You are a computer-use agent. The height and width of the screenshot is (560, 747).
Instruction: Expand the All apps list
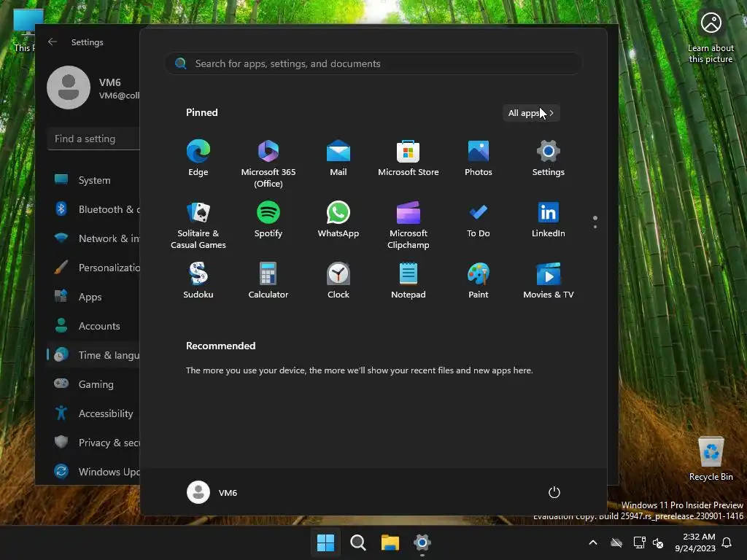(531, 113)
